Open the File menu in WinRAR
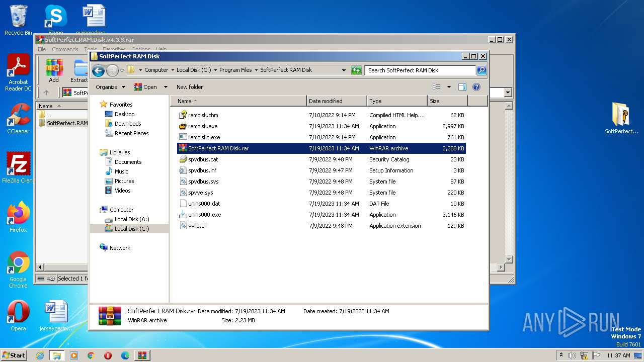 coord(42,49)
